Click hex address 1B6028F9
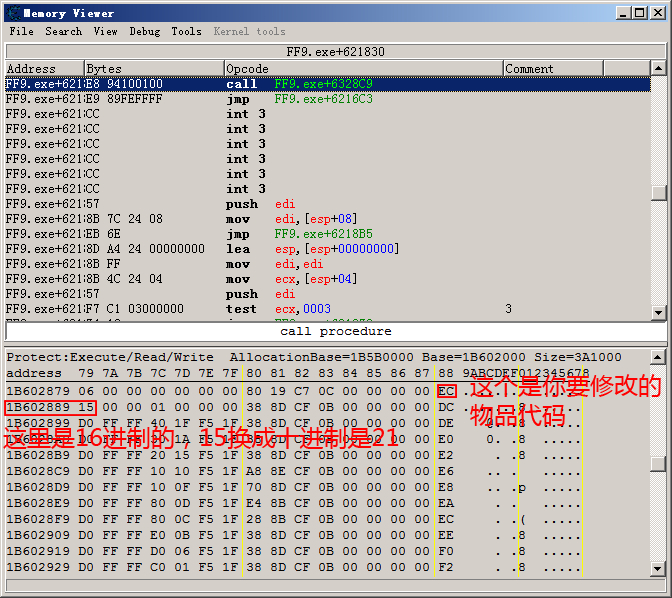 click(x=38, y=519)
